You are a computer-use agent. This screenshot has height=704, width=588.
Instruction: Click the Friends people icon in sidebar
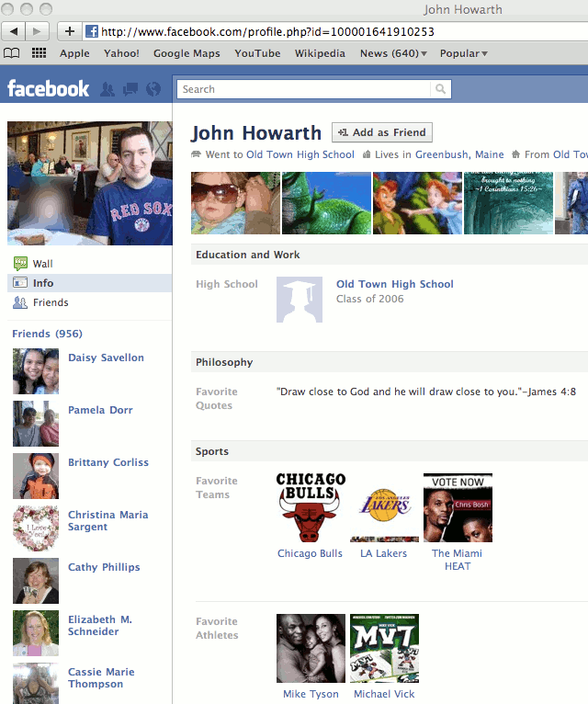coord(20,302)
